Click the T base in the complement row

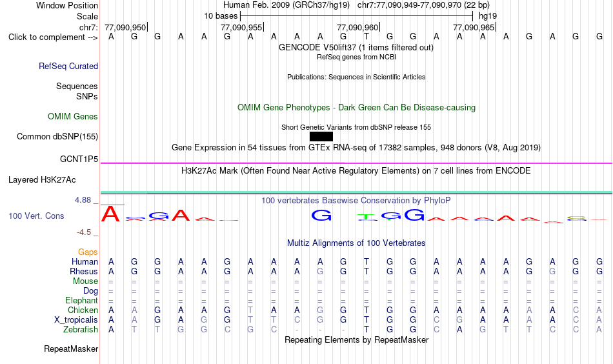click(367, 37)
